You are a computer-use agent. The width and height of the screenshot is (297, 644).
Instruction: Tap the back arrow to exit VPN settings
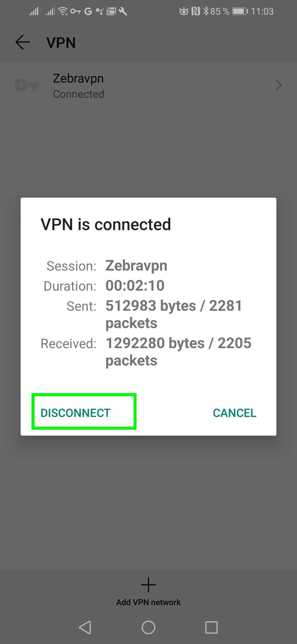(x=23, y=42)
